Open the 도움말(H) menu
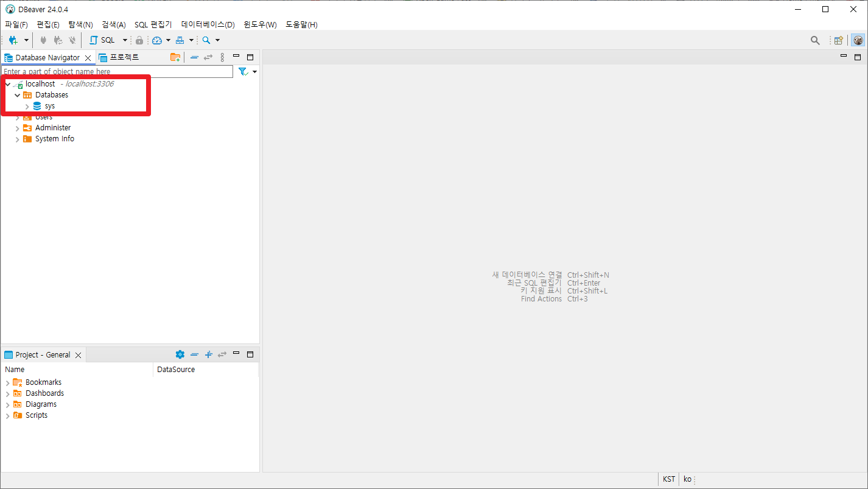Image resolution: width=868 pixels, height=489 pixels. (301, 24)
